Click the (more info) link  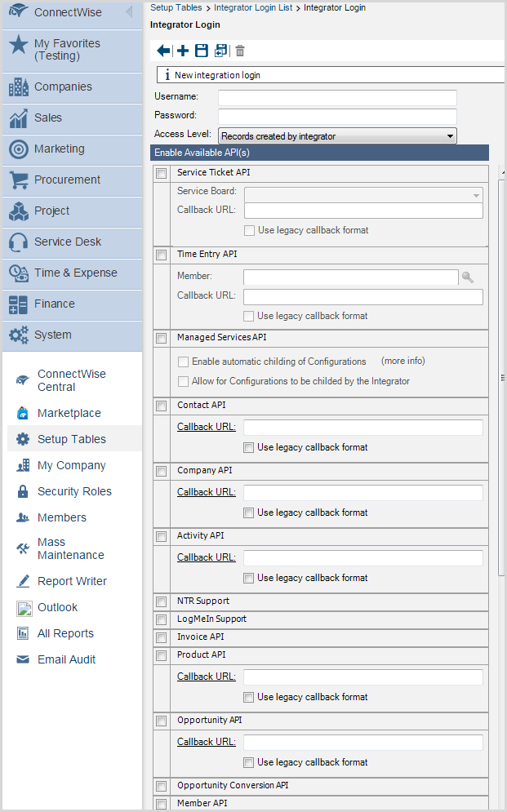402,361
